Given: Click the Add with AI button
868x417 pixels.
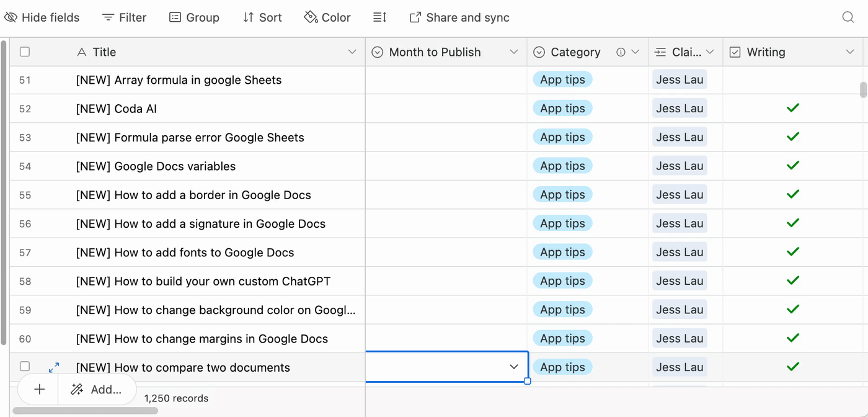Looking at the screenshot, I should click(97, 389).
